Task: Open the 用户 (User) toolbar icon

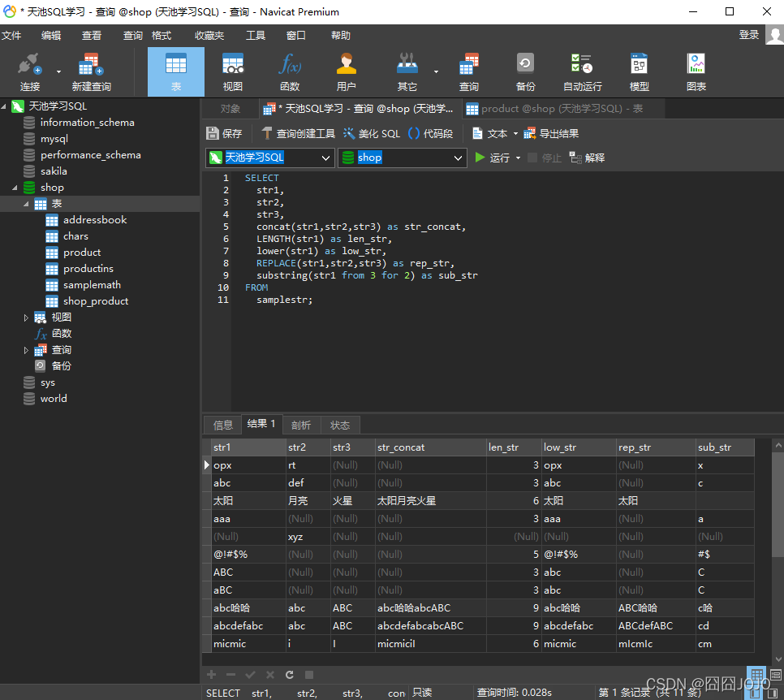Action: 346,65
